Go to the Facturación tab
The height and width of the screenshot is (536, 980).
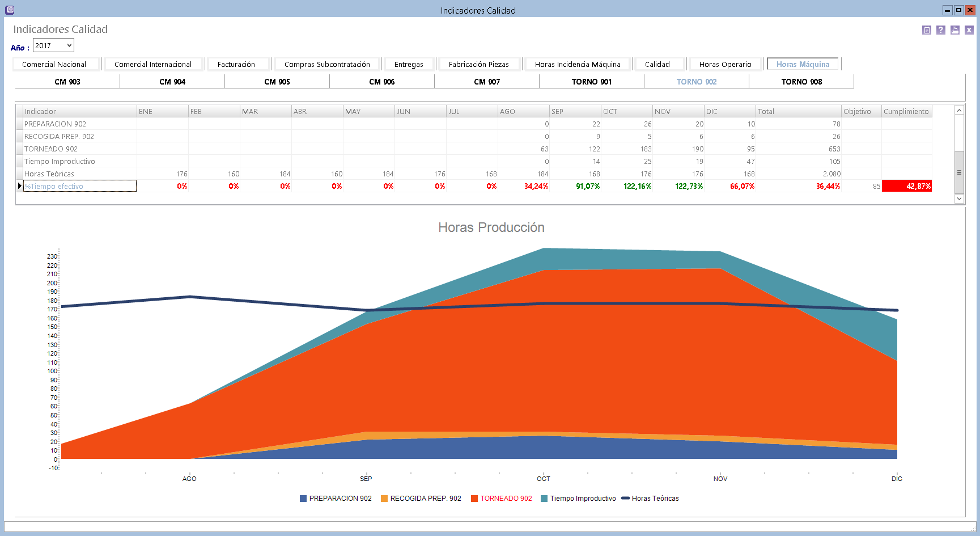click(x=236, y=64)
